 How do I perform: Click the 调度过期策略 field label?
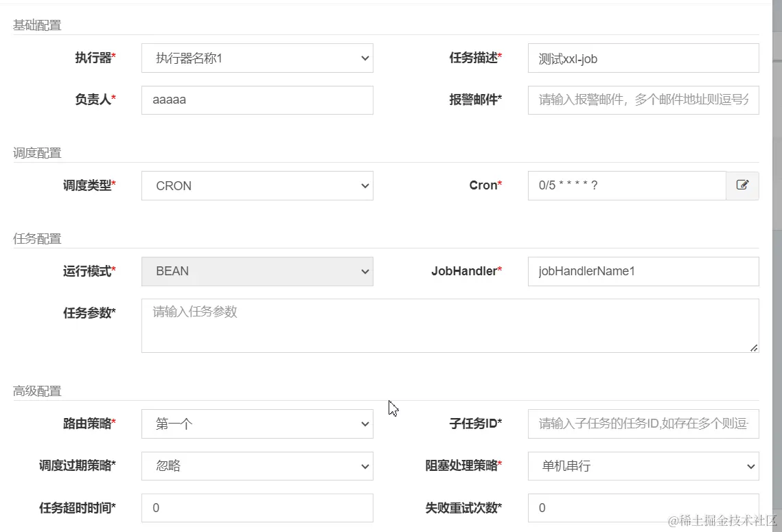tap(78, 465)
